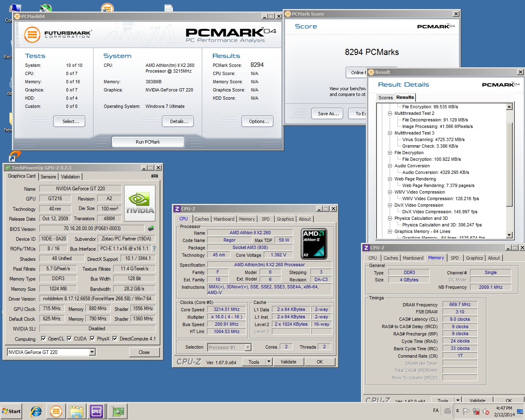Click Result Details scrollbar up arrow

509,107
